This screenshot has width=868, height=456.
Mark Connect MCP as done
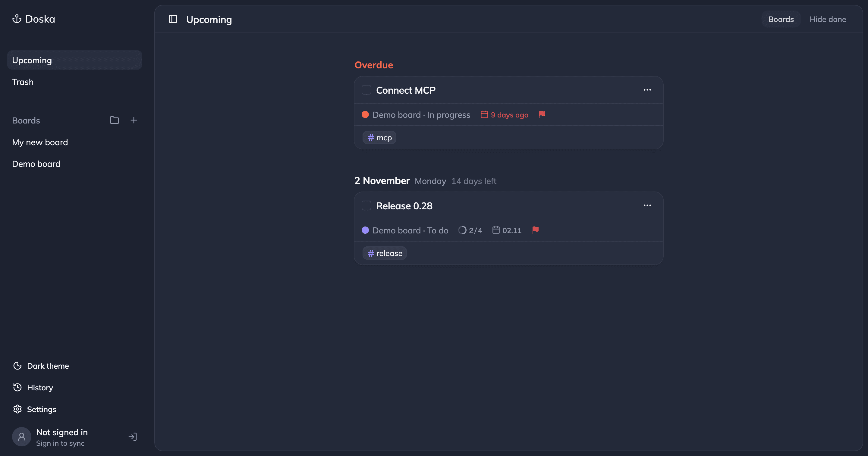366,90
